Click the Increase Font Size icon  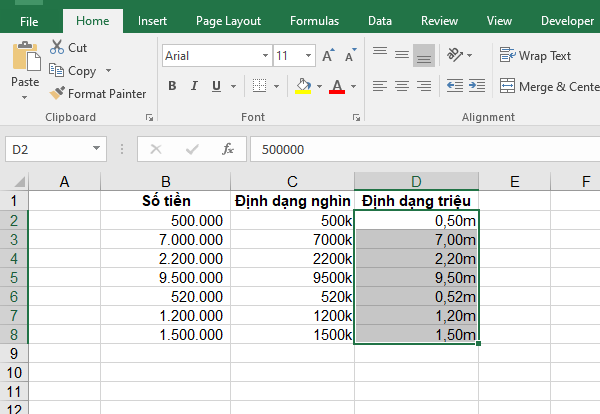tap(329, 56)
